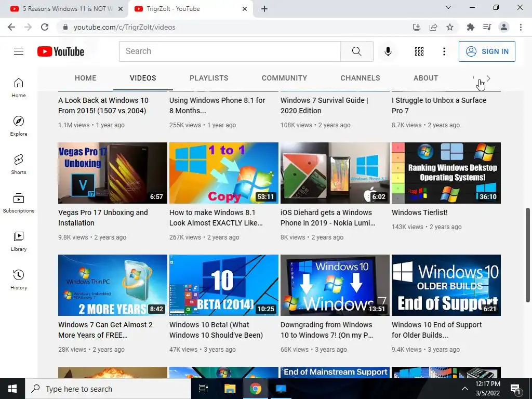
Task: Open Explore in the sidebar
Action: [x=19, y=126]
